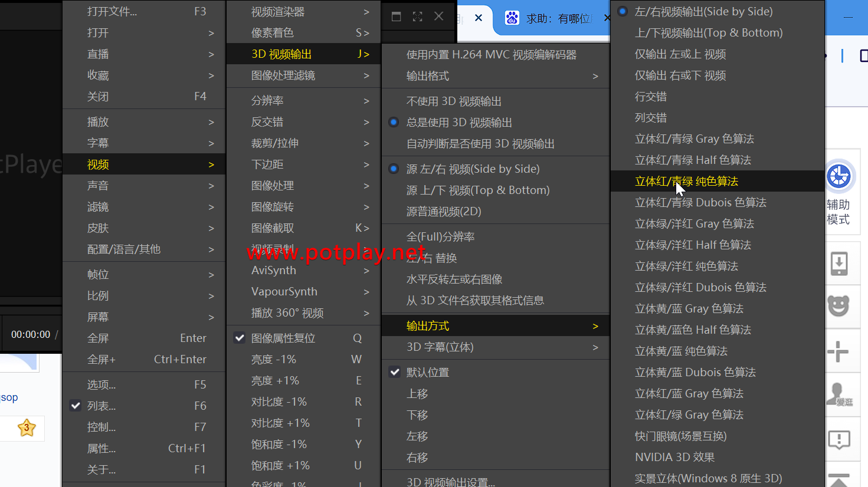Screen dimensions: 868x487
Task: Click the download icon in the right sidebar
Action: point(838,263)
